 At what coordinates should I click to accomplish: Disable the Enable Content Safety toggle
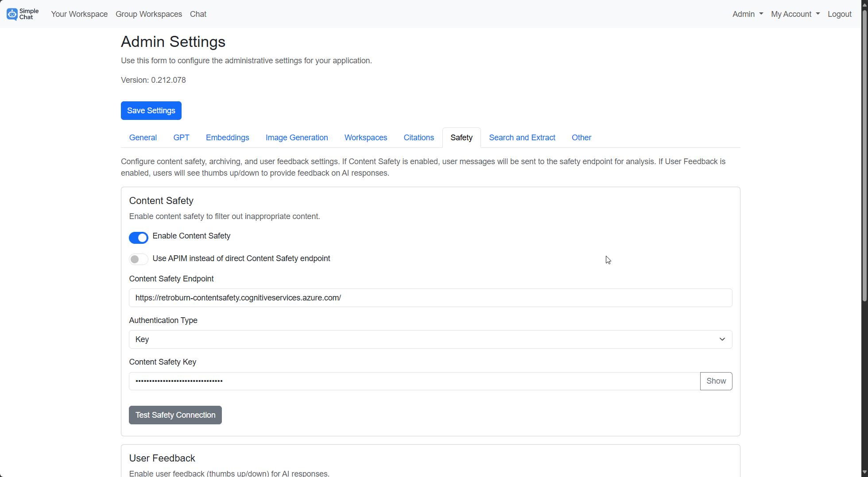[x=138, y=238]
